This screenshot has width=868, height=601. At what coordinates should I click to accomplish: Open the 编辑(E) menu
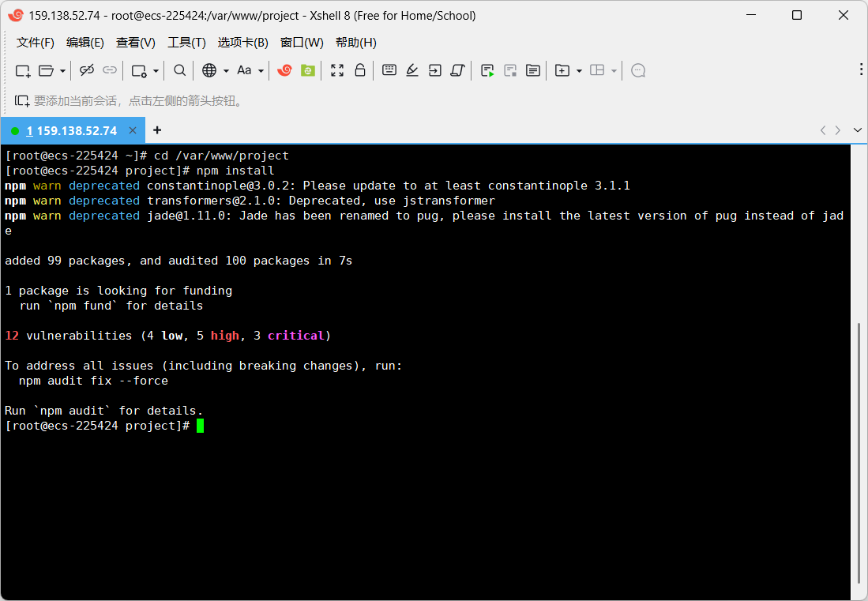click(x=85, y=43)
